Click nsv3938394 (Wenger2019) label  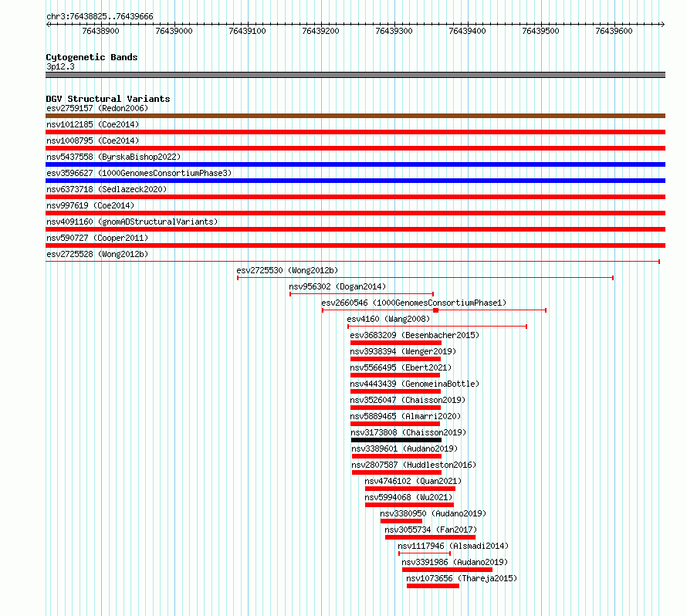tap(403, 351)
